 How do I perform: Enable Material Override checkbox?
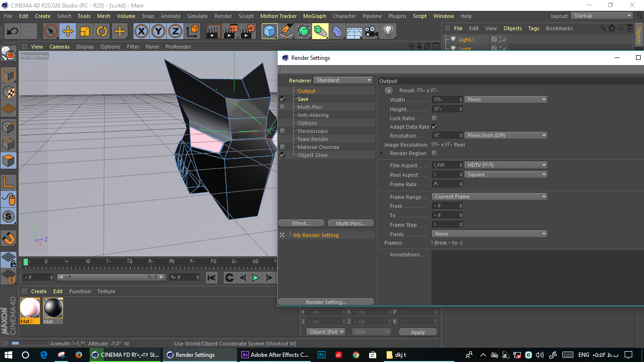click(x=283, y=147)
